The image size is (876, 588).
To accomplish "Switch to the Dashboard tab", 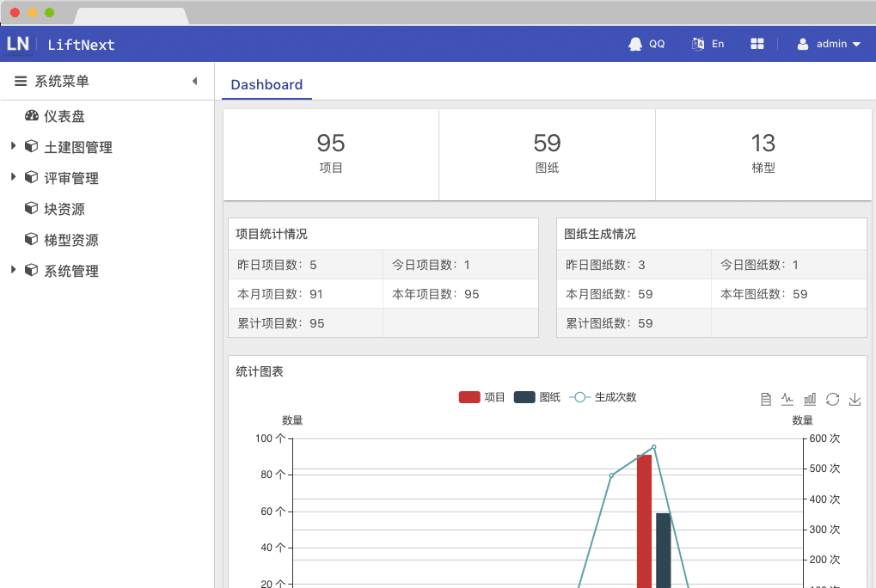I will pyautogui.click(x=266, y=85).
